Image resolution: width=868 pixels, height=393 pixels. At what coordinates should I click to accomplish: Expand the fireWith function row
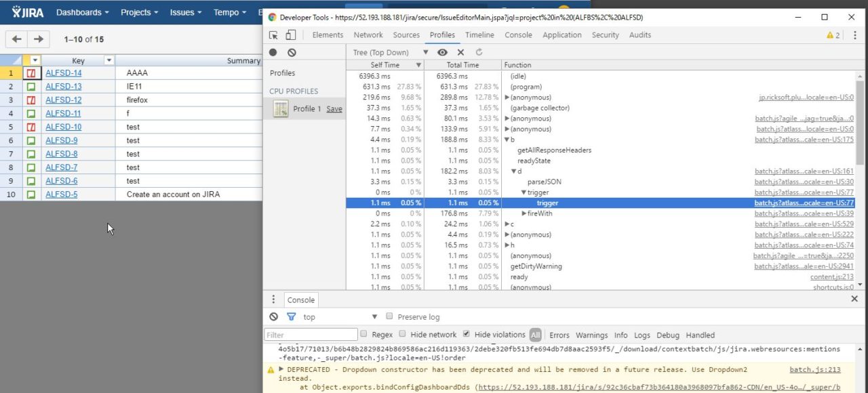[x=525, y=213]
